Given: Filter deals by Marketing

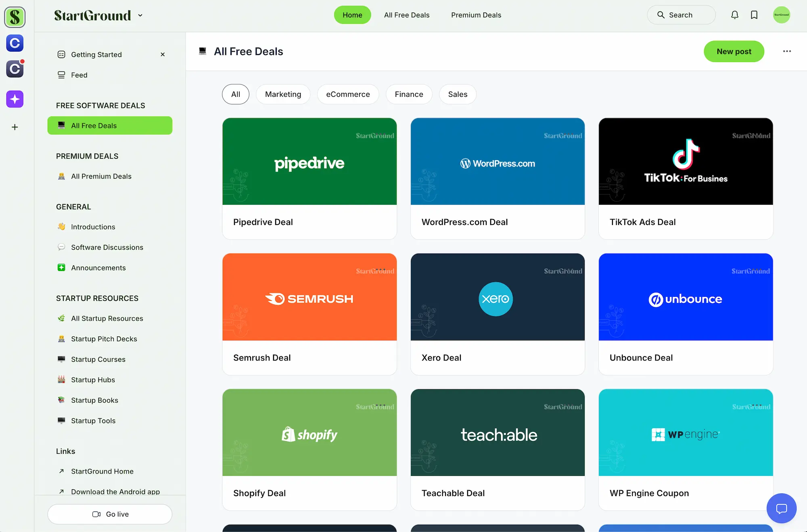Looking at the screenshot, I should coord(283,94).
